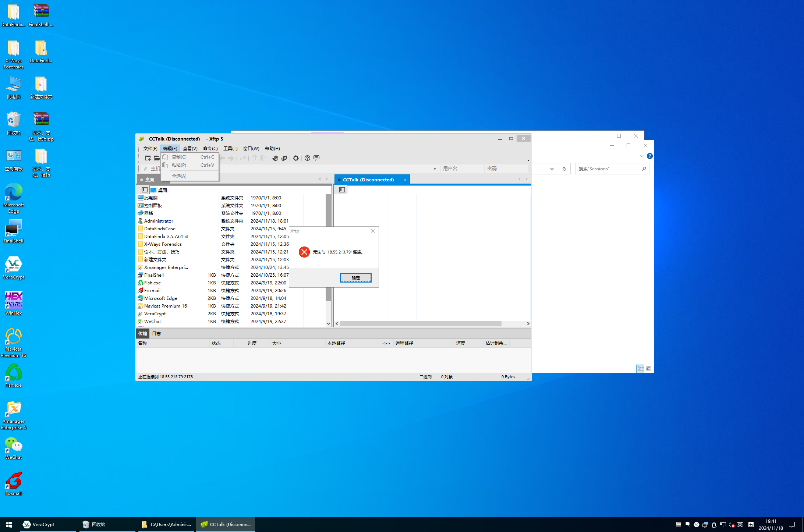The height and width of the screenshot is (532, 804).
Task: Choose 粘贴(P) in the edit menu
Action: click(x=190, y=165)
